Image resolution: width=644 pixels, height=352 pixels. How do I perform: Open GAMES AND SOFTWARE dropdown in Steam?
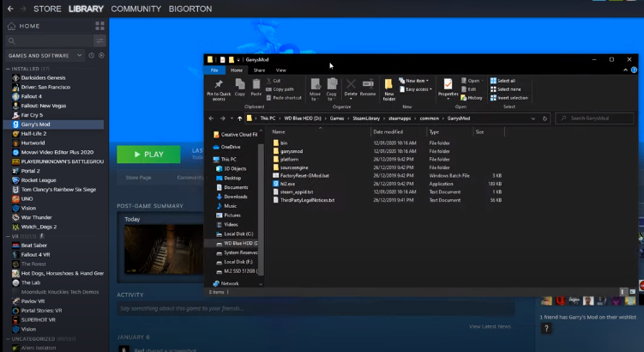point(44,56)
